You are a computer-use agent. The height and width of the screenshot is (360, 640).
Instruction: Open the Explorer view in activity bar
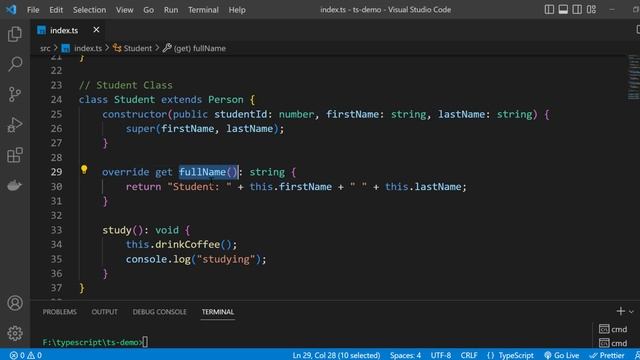click(15, 34)
